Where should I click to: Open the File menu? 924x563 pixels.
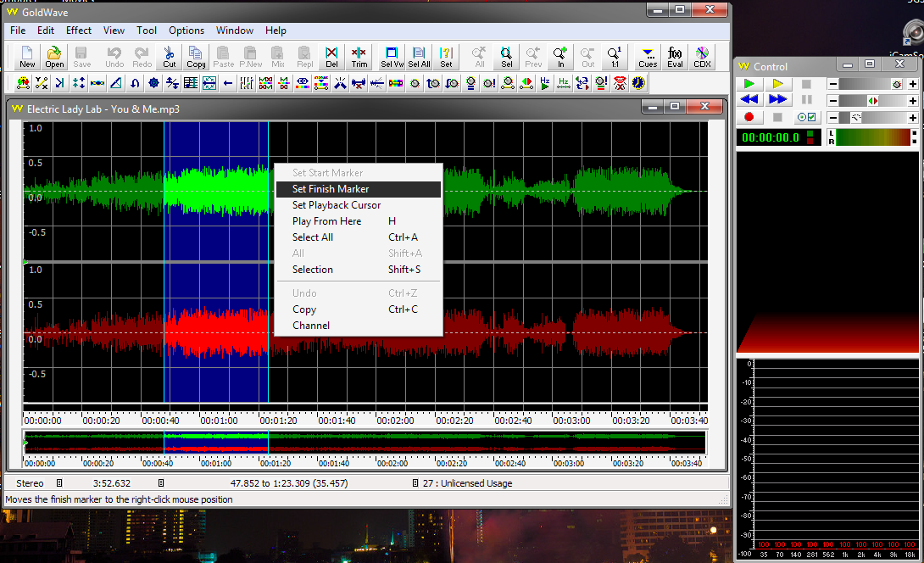(18, 31)
